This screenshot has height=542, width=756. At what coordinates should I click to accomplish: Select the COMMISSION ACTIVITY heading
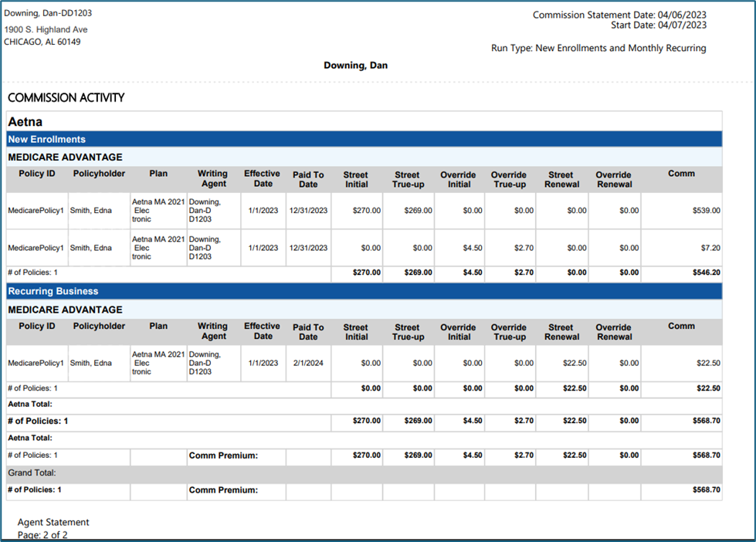[66, 98]
